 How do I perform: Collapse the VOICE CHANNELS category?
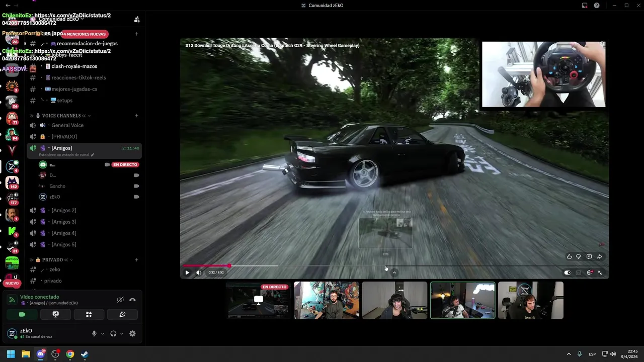click(x=61, y=116)
